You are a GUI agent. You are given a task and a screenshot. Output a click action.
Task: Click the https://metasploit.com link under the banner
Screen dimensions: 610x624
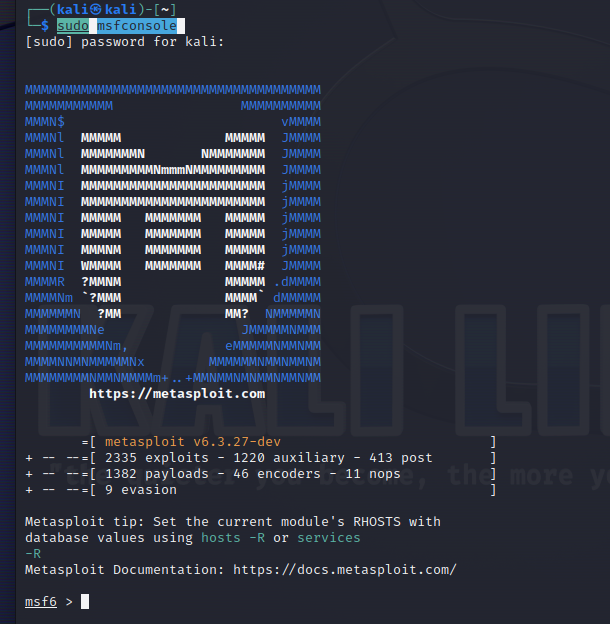pos(177,394)
